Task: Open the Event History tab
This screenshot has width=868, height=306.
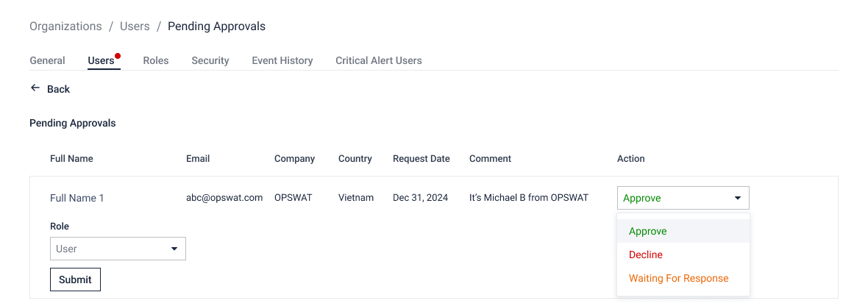Action: (x=282, y=61)
